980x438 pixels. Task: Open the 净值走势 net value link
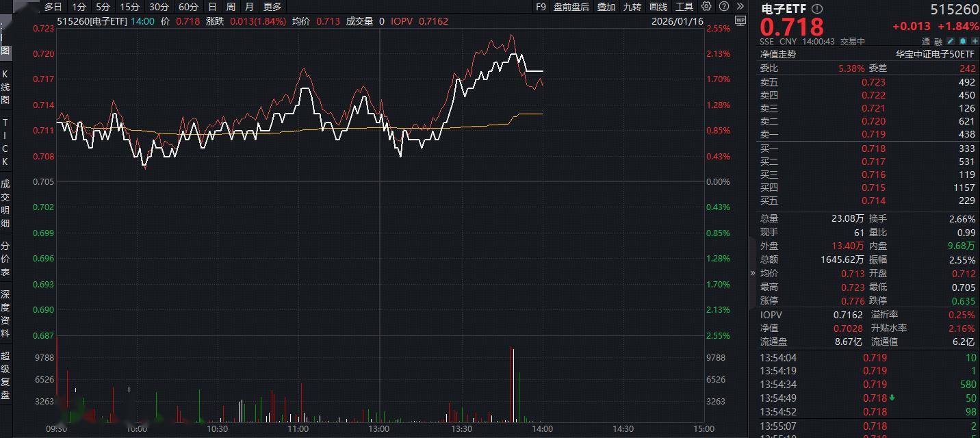click(778, 54)
